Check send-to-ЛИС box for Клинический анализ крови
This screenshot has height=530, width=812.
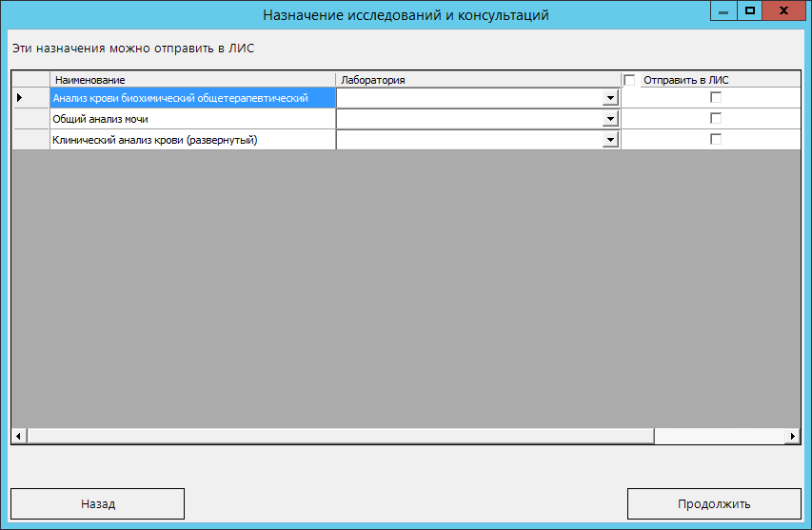[716, 140]
